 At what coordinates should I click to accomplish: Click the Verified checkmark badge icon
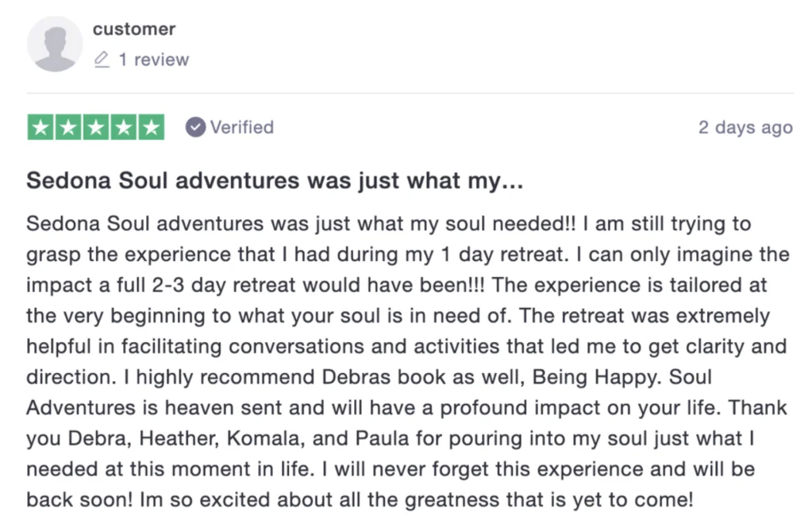click(195, 128)
